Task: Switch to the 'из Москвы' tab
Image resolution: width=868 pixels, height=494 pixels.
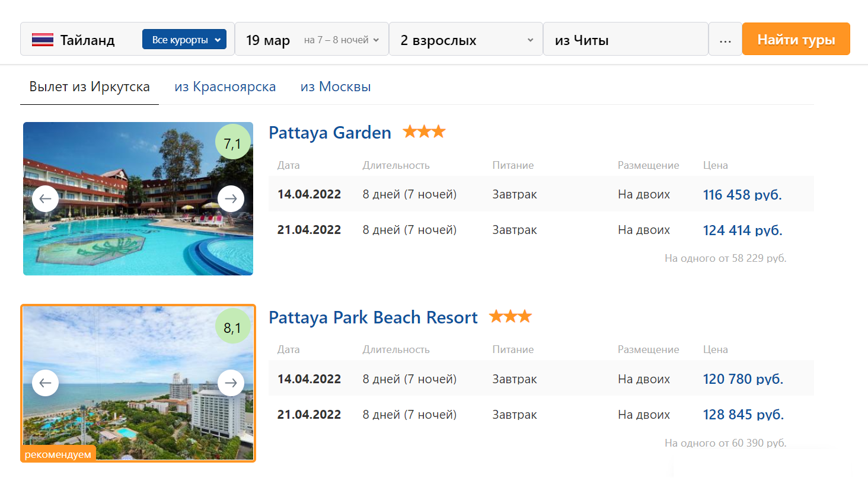Action: pyautogui.click(x=336, y=86)
